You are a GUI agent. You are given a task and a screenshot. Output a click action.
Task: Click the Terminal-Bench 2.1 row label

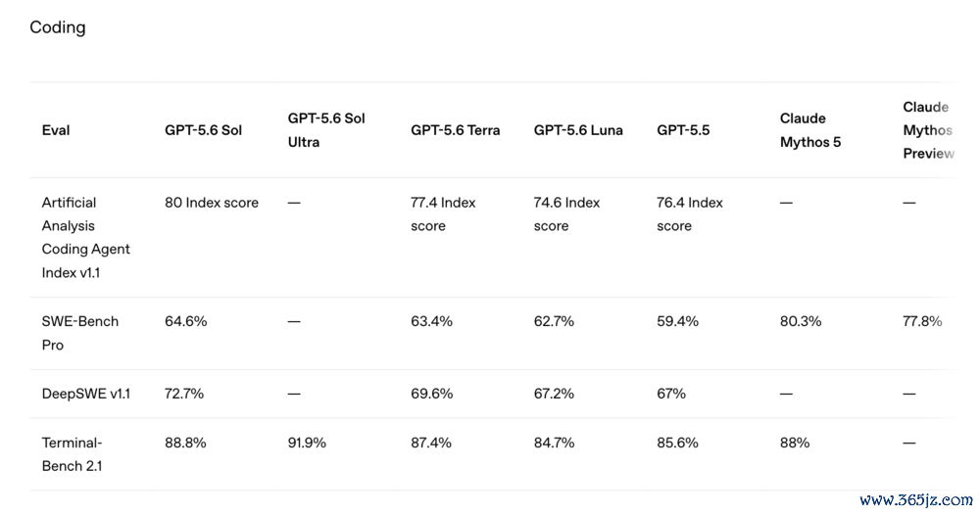click(72, 454)
